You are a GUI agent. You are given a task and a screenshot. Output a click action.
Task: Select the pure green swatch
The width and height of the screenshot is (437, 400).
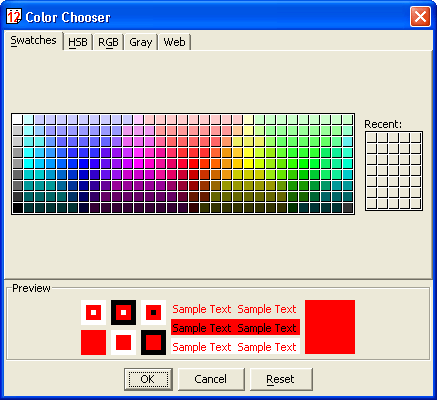(303, 163)
